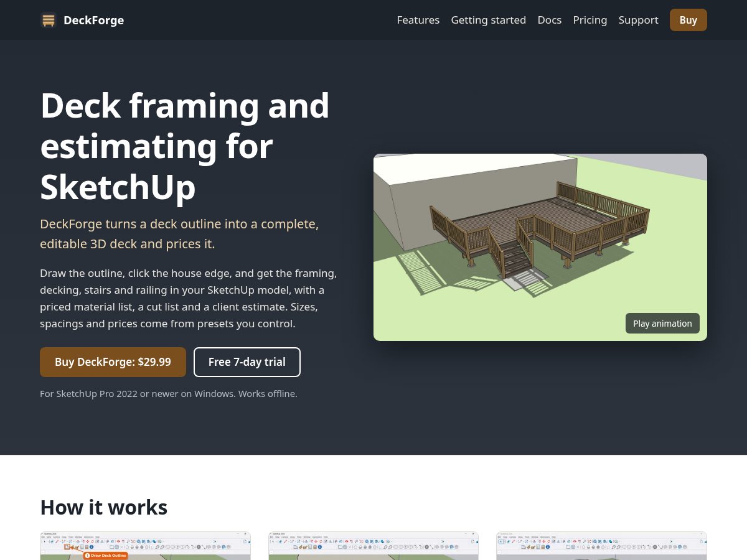Click the tagline "DeckForge turns a deck outline"
This screenshot has height=560, width=747.
pos(179,234)
